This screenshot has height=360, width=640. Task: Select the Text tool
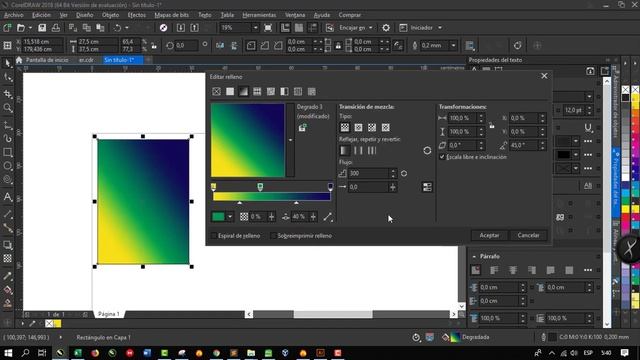(x=7, y=197)
